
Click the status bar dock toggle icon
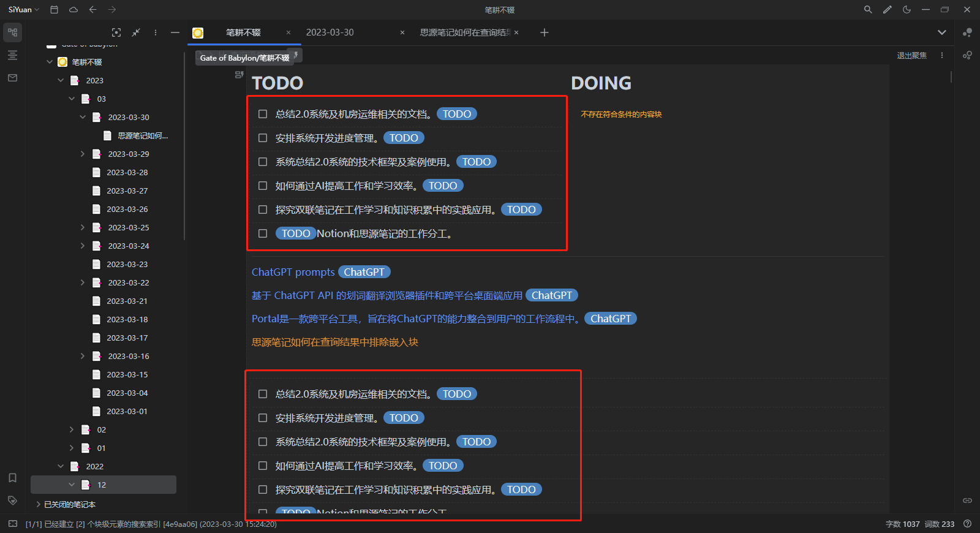pos(13,524)
